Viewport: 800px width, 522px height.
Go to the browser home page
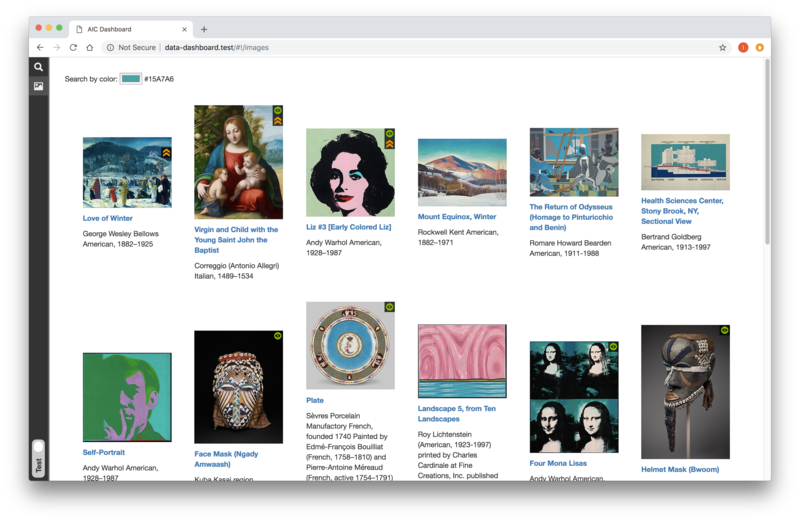pyautogui.click(x=89, y=47)
